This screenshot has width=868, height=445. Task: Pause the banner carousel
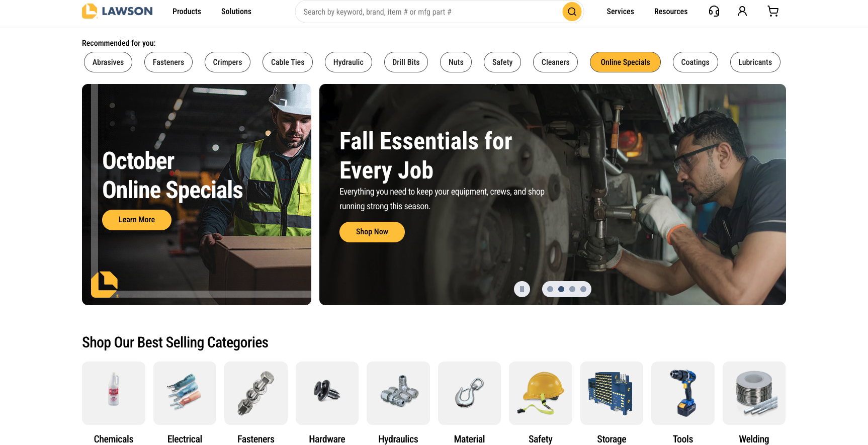(x=522, y=289)
